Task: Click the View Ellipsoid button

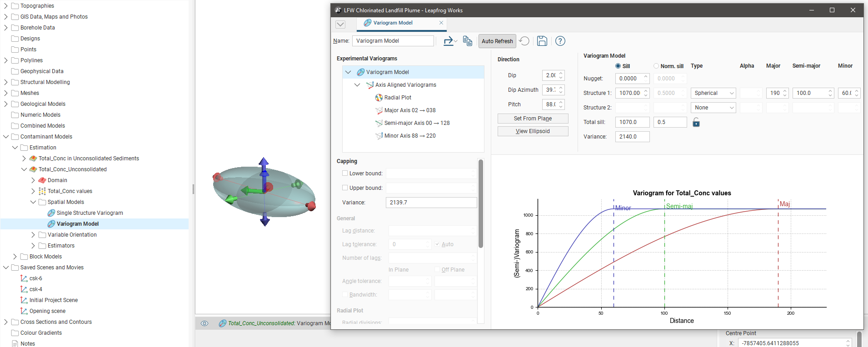Action: click(533, 131)
